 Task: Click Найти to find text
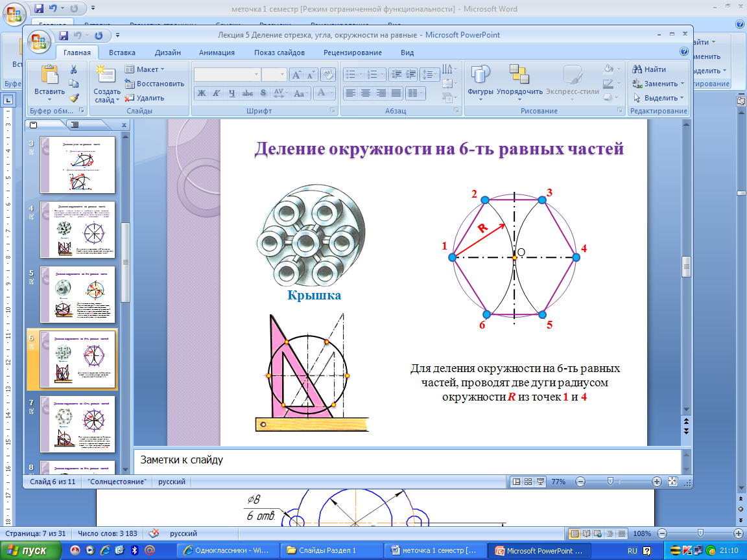click(x=649, y=69)
